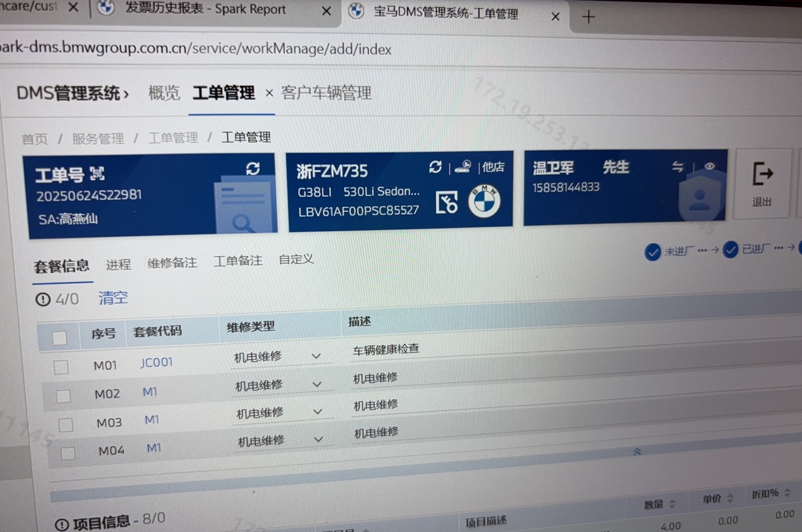Open the M1 code link in row M02

point(150,392)
